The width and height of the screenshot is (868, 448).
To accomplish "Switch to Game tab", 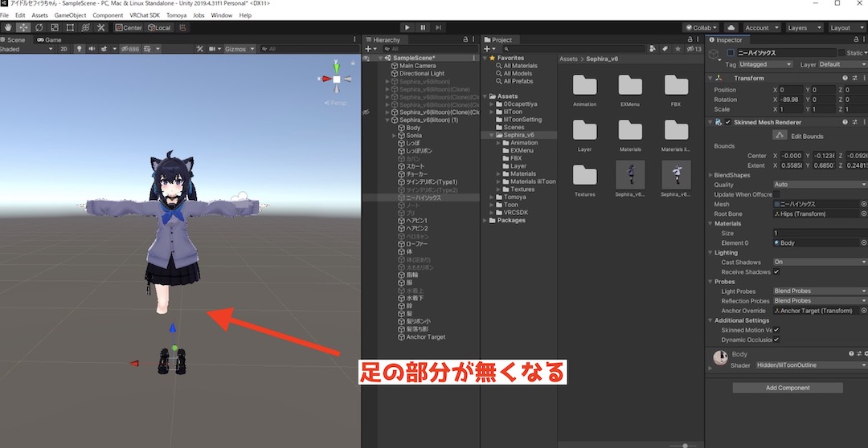I will click(x=49, y=40).
